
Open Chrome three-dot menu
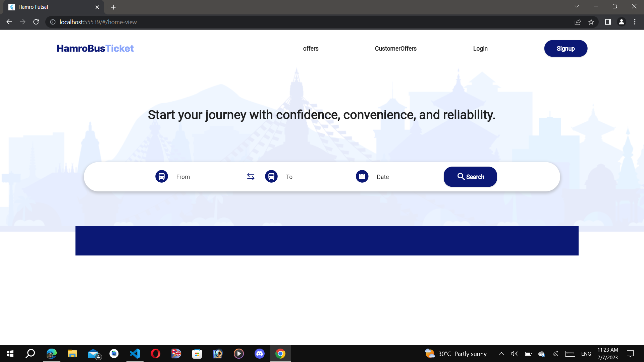635,22
